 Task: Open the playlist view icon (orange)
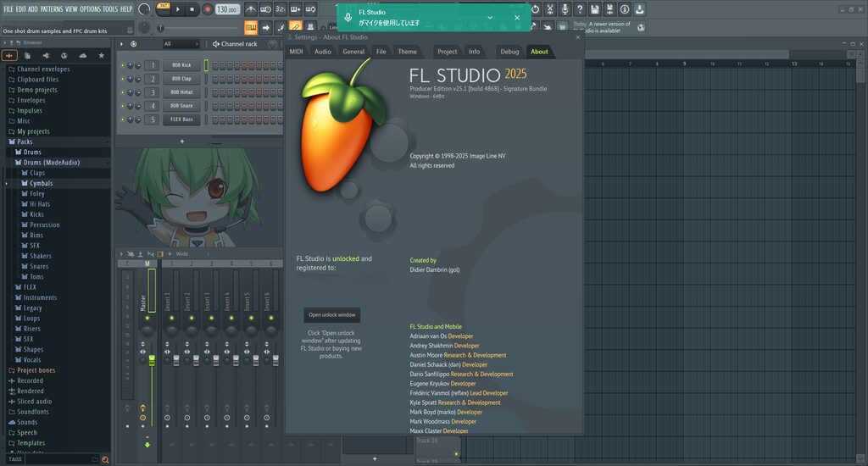(x=251, y=27)
